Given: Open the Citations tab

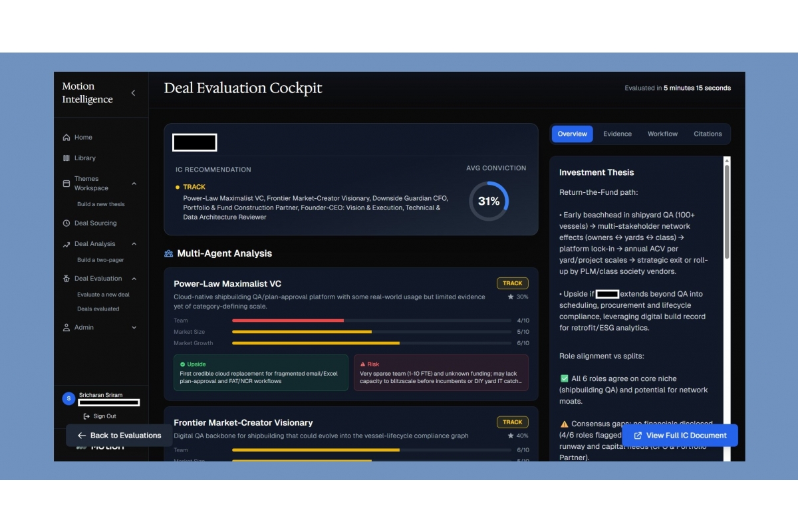Looking at the screenshot, I should 708,134.
